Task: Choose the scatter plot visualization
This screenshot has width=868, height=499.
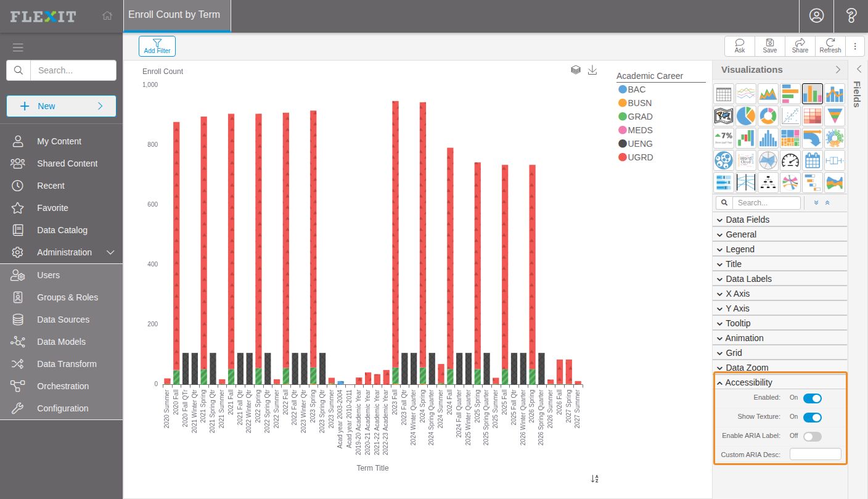Action: [x=790, y=116]
